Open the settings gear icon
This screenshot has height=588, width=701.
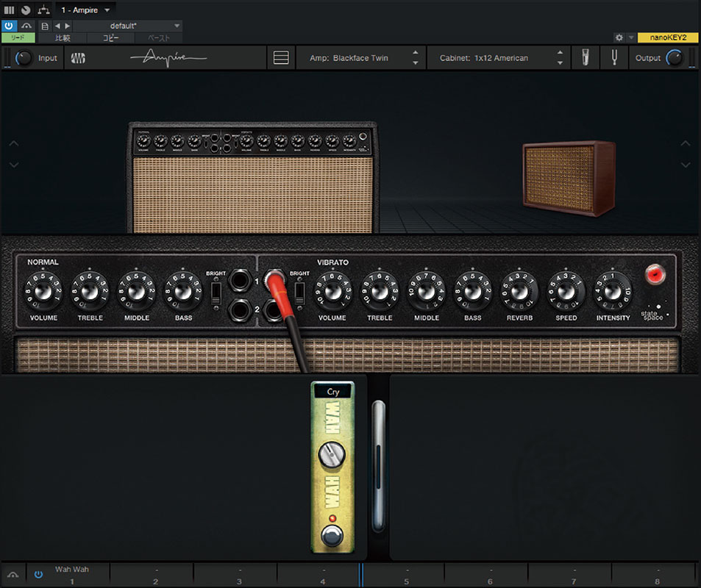click(619, 37)
